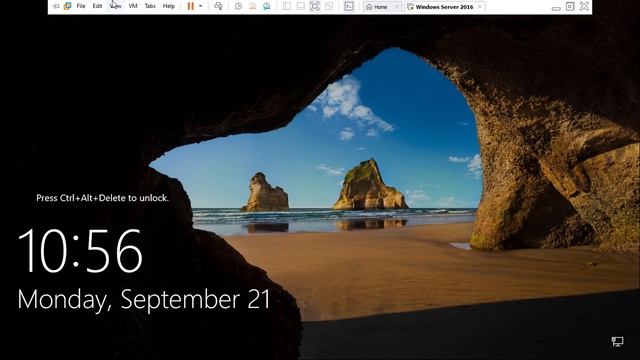This screenshot has height=360, width=640.
Task: Expand the power options dropdown arrow
Action: [200, 6]
